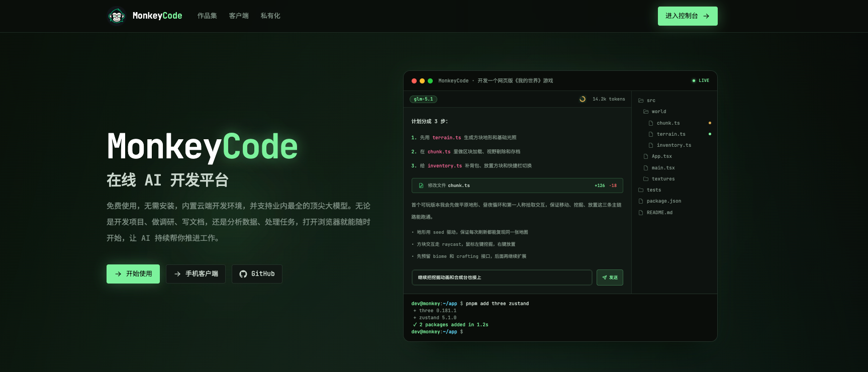Image resolution: width=868 pixels, height=372 pixels.
Task: Go to 客户端 nav item
Action: point(239,16)
